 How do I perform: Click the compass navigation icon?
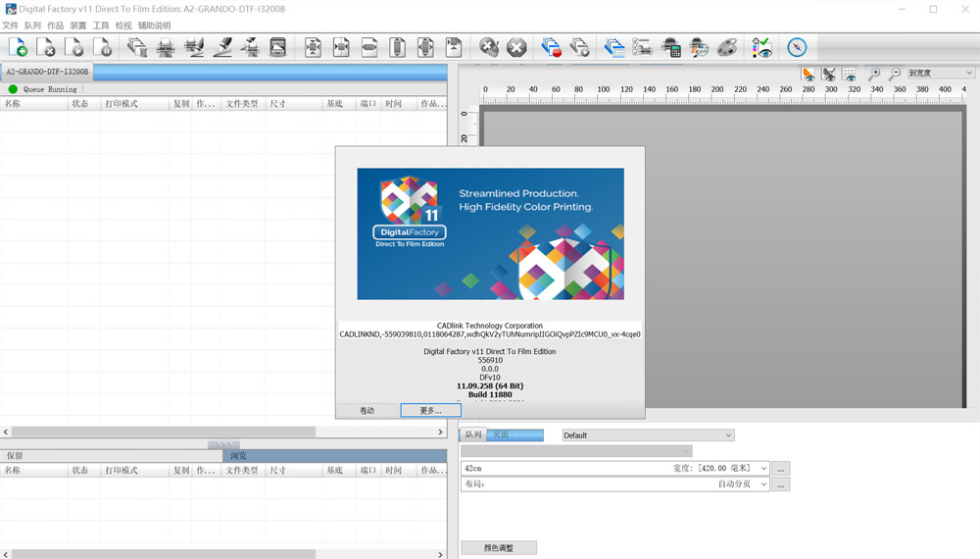coord(797,47)
